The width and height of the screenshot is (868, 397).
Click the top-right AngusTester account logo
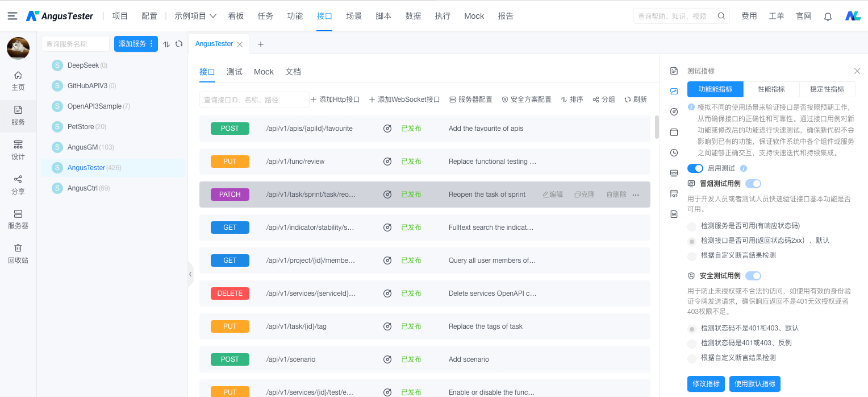853,16
